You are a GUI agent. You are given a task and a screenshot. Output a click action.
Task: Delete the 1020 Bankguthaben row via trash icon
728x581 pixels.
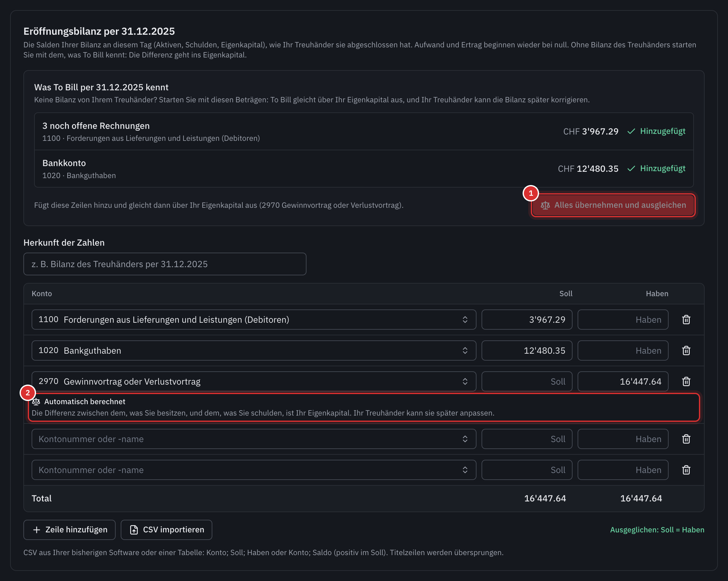[x=686, y=350]
